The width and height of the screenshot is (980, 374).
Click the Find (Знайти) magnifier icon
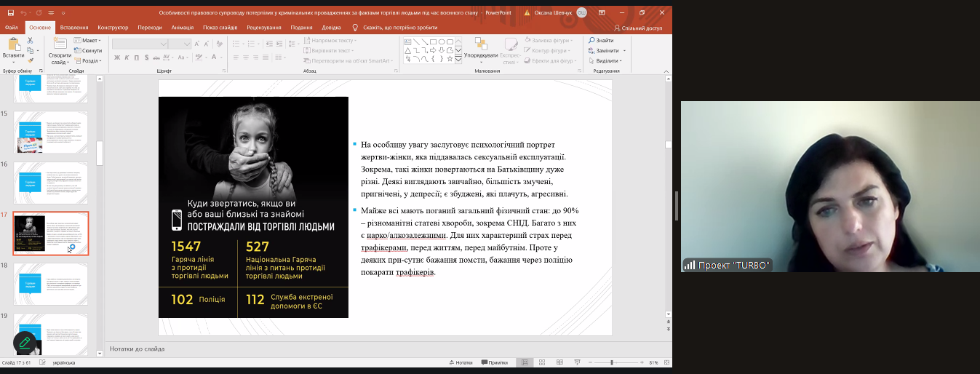tap(591, 41)
